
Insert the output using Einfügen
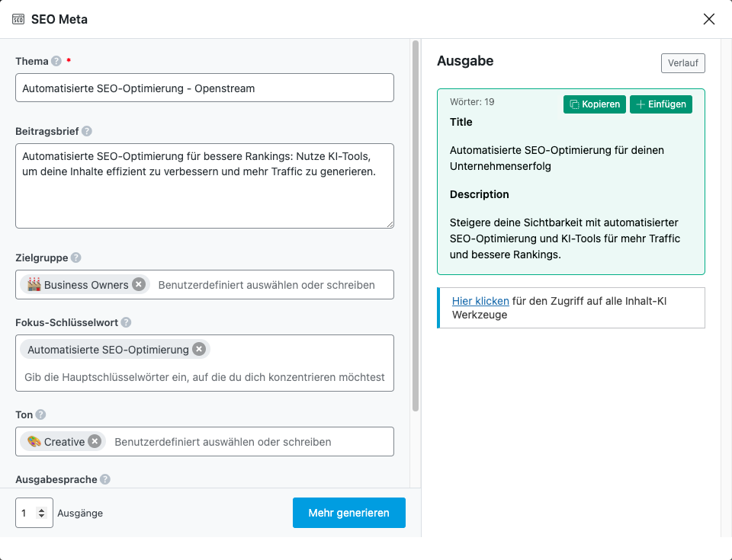click(660, 104)
